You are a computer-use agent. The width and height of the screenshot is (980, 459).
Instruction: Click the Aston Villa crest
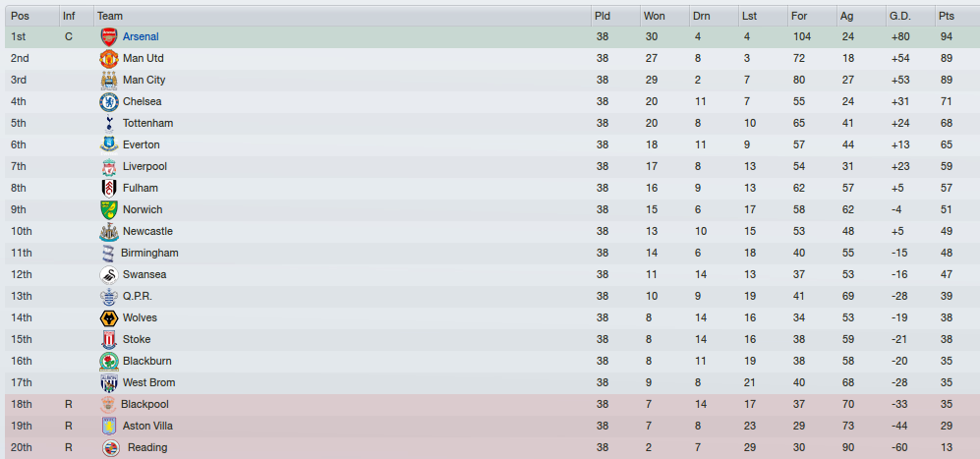109,427
